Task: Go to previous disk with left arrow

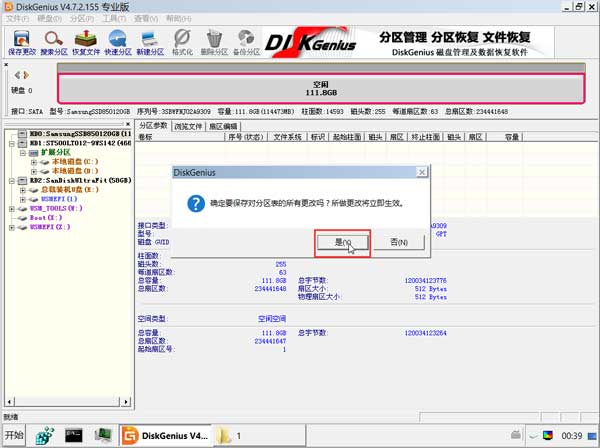Action: click(17, 75)
